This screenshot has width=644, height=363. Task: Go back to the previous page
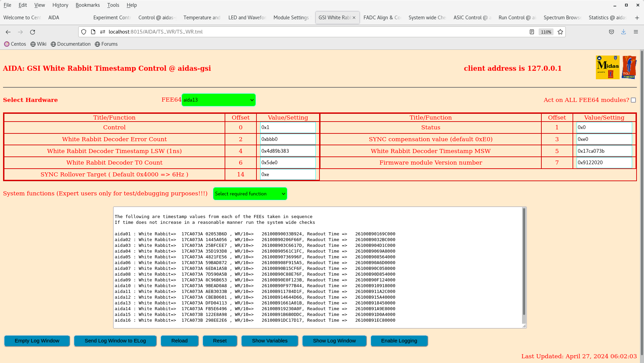pyautogui.click(x=8, y=32)
